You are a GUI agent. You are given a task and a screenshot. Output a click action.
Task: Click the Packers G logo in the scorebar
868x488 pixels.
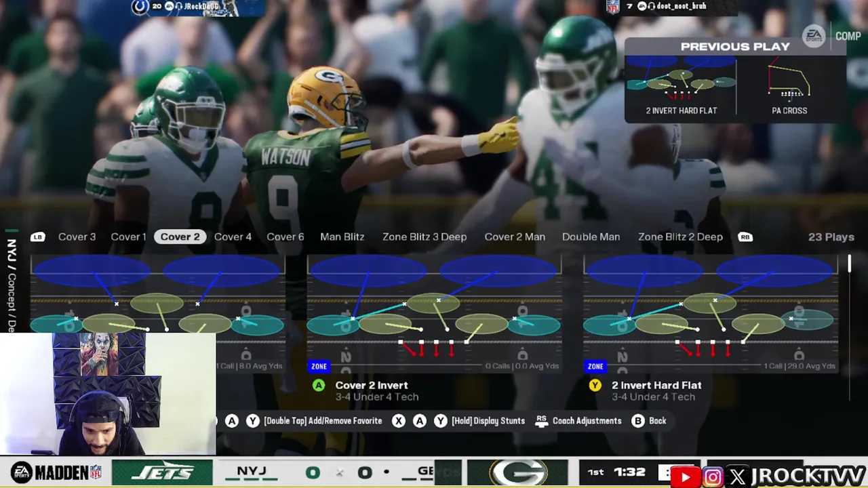[518, 472]
